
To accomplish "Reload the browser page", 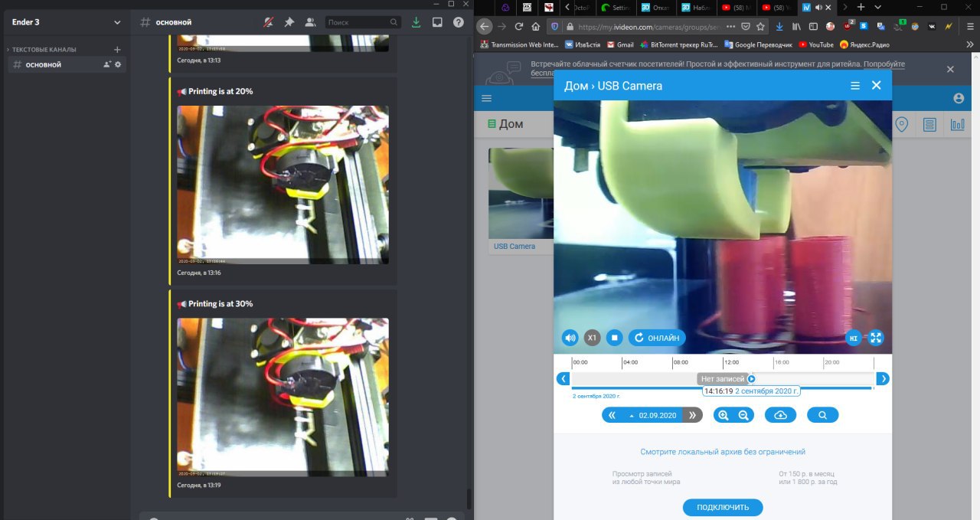I will tap(519, 26).
